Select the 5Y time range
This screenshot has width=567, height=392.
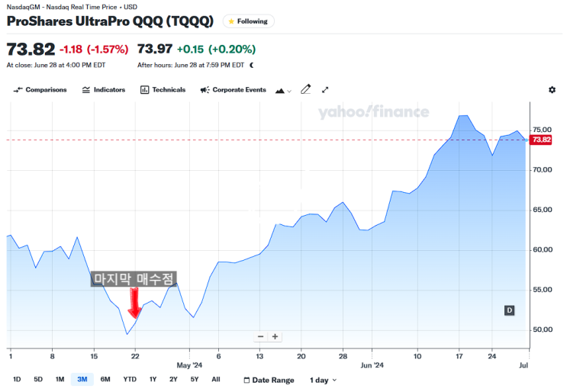[x=195, y=379]
